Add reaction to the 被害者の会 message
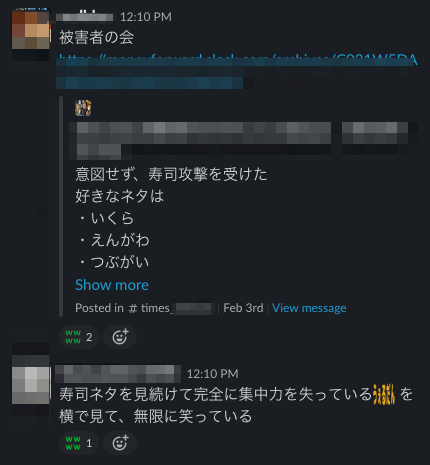The width and height of the screenshot is (430, 465). tap(120, 337)
